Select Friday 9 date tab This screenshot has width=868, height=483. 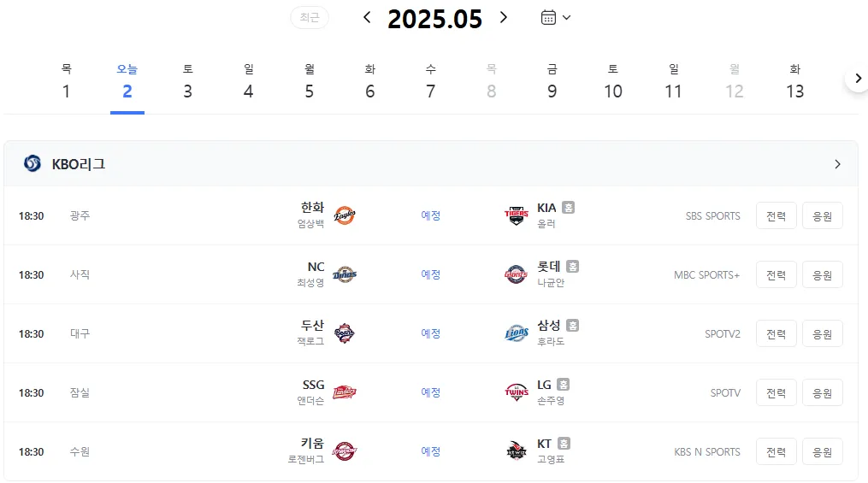pos(552,82)
